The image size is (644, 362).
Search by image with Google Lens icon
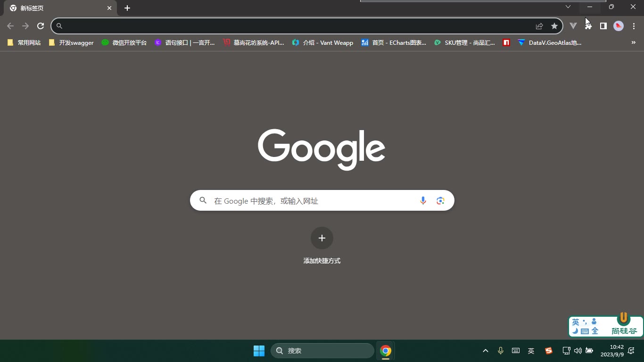pyautogui.click(x=440, y=201)
